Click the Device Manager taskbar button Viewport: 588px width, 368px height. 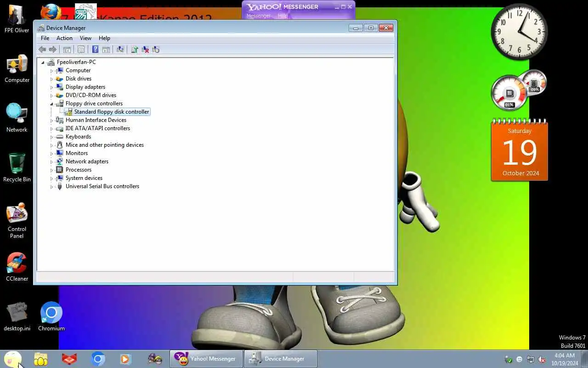(x=280, y=359)
